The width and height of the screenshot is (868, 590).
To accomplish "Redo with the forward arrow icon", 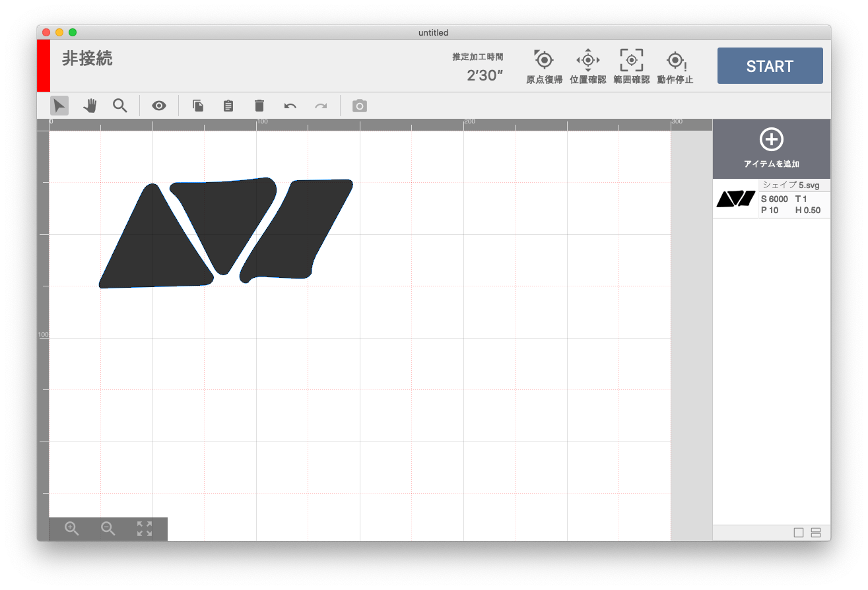I will coord(321,106).
